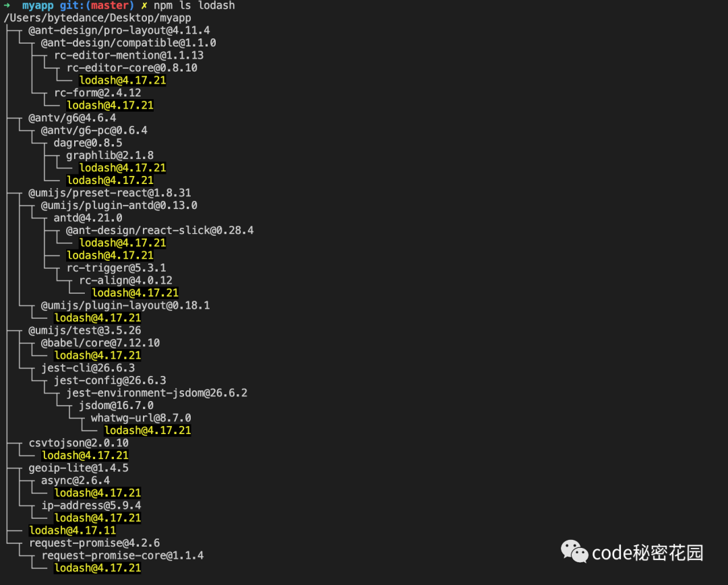Click the dagre@0.8.5 entry
This screenshot has width=728, height=585.
click(88, 143)
